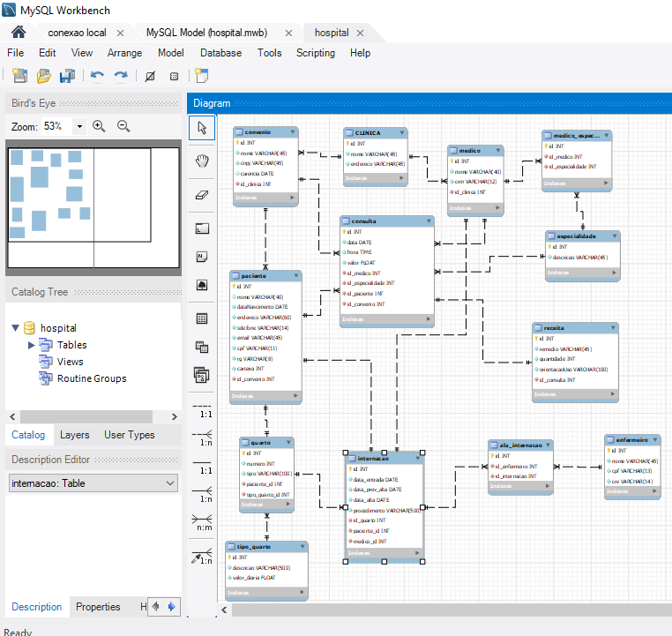Open the Arrange menu

tap(124, 53)
